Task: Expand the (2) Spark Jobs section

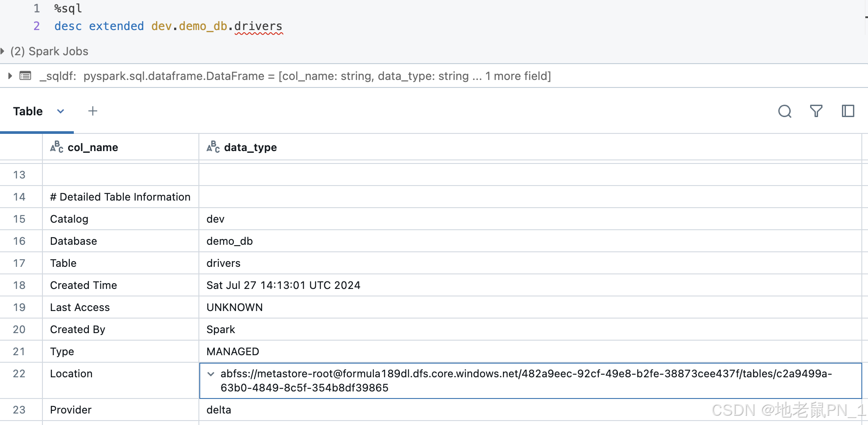Action: 4,50
